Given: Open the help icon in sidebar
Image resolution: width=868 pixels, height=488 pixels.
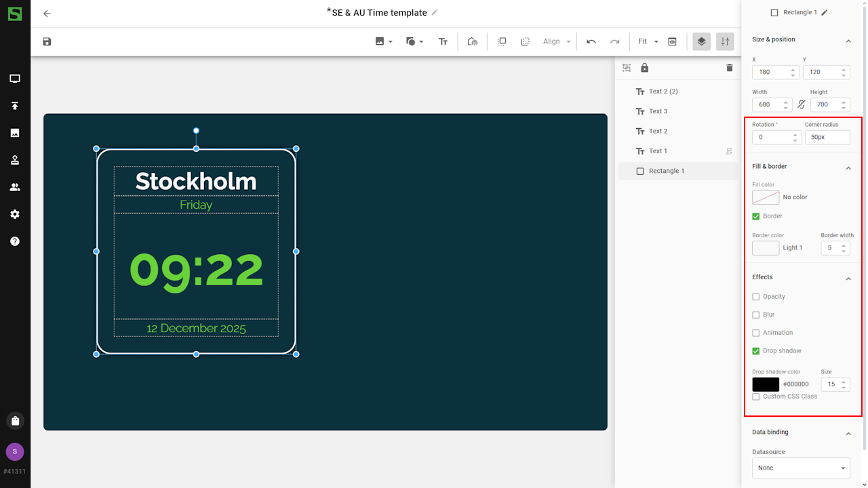Looking at the screenshot, I should [15, 241].
